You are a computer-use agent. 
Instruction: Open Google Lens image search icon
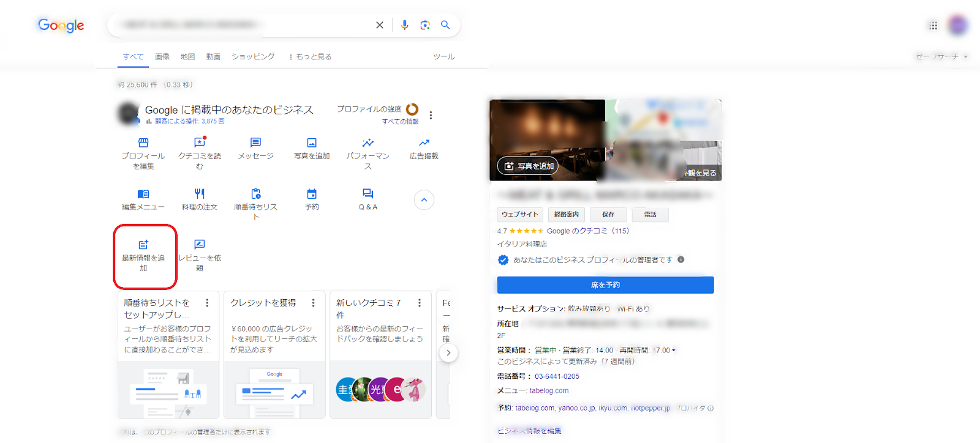coord(425,25)
